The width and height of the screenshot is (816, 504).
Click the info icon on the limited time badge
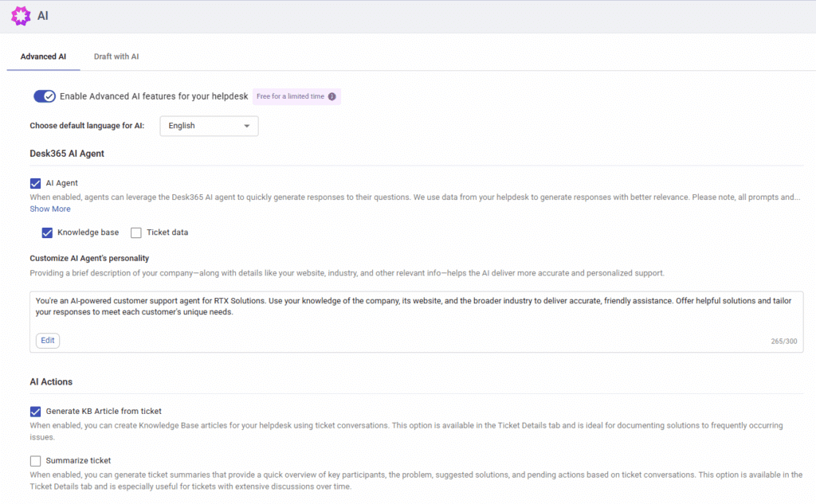tap(331, 96)
